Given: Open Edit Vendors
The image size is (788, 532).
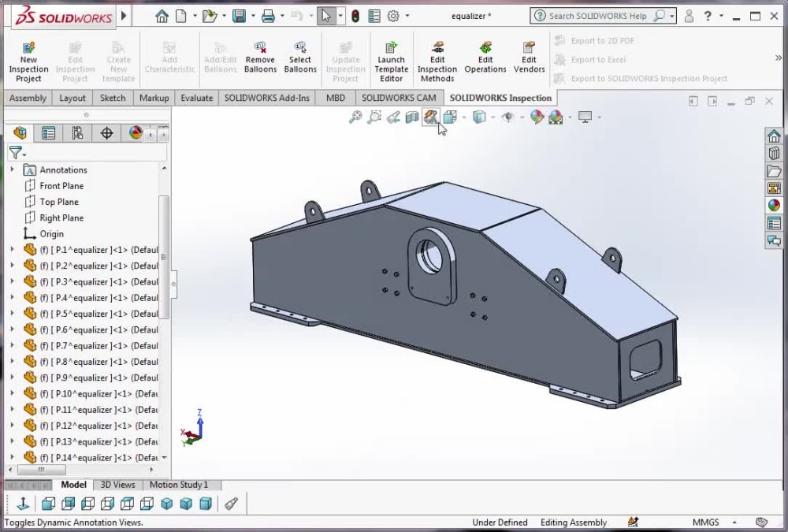Looking at the screenshot, I should [x=529, y=58].
